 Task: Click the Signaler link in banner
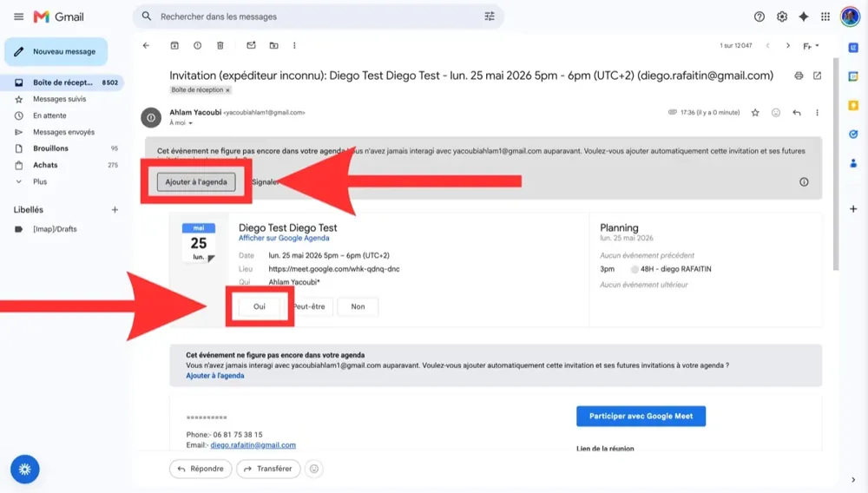[x=265, y=182]
